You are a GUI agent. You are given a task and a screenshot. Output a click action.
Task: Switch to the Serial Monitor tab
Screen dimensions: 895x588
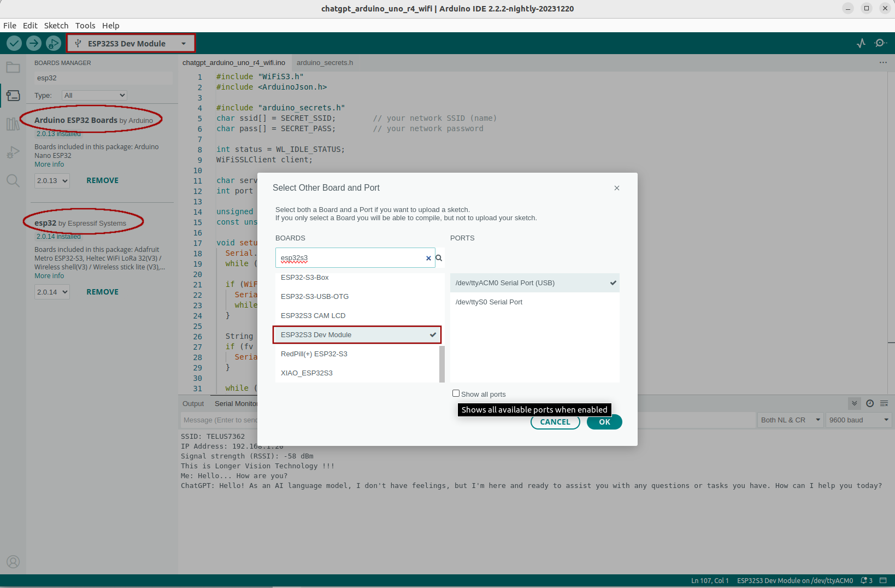[x=235, y=404]
